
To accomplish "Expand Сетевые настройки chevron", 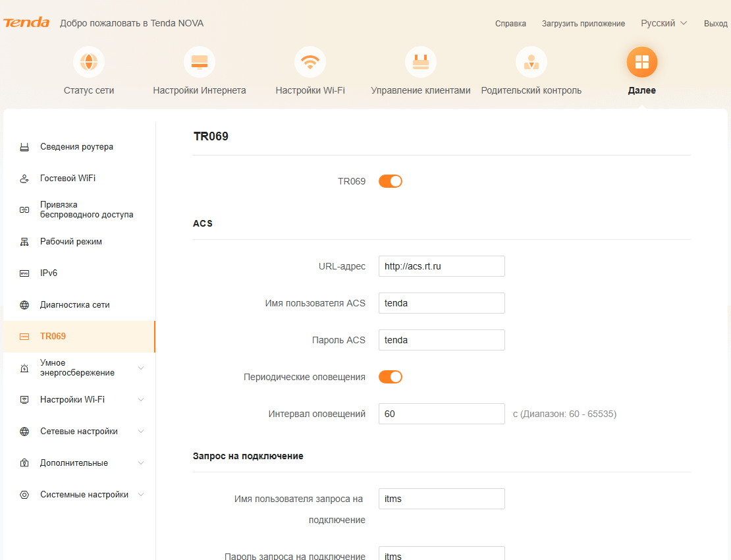I will (141, 432).
